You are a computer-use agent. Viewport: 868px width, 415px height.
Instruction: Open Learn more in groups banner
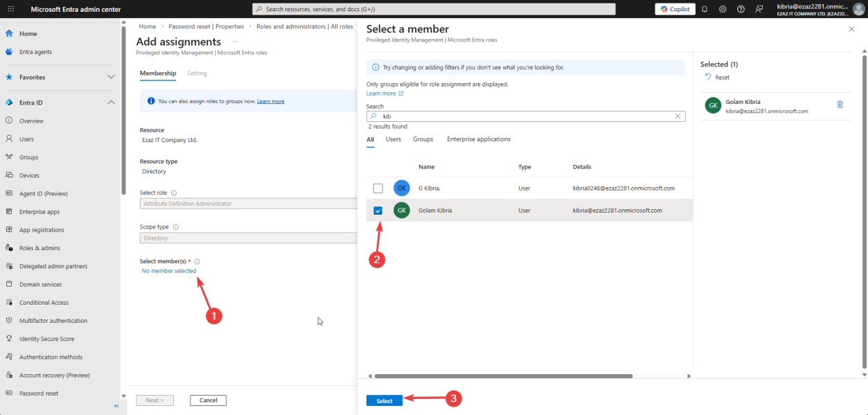[x=271, y=101]
